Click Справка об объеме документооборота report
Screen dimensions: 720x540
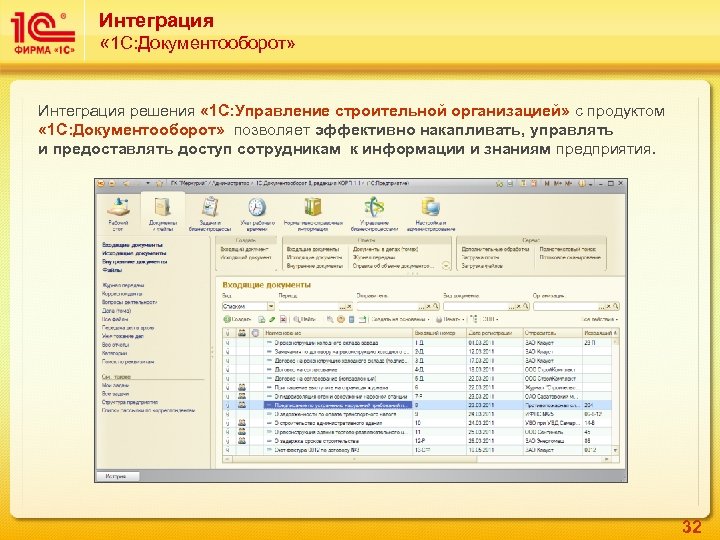[x=393, y=266]
